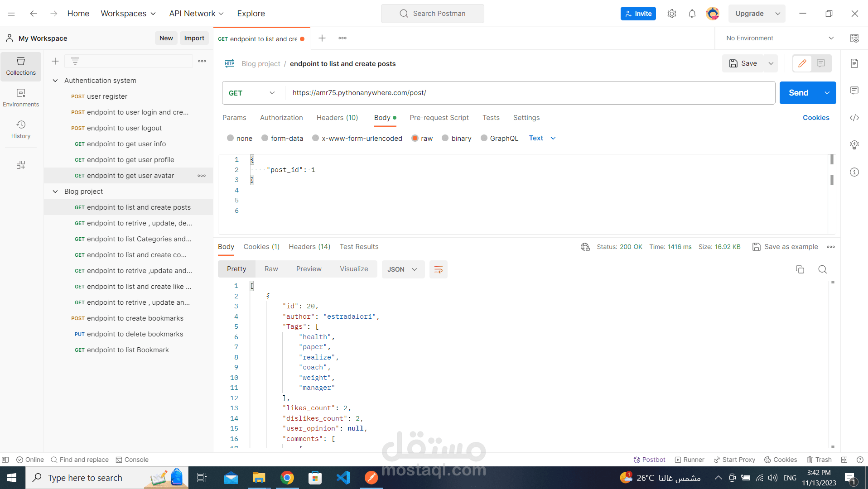Create new collection with plus icon

(x=55, y=61)
